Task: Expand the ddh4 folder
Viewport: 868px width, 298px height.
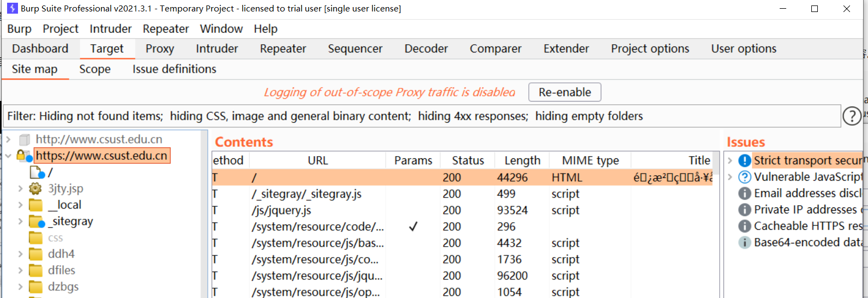Action: tap(20, 254)
